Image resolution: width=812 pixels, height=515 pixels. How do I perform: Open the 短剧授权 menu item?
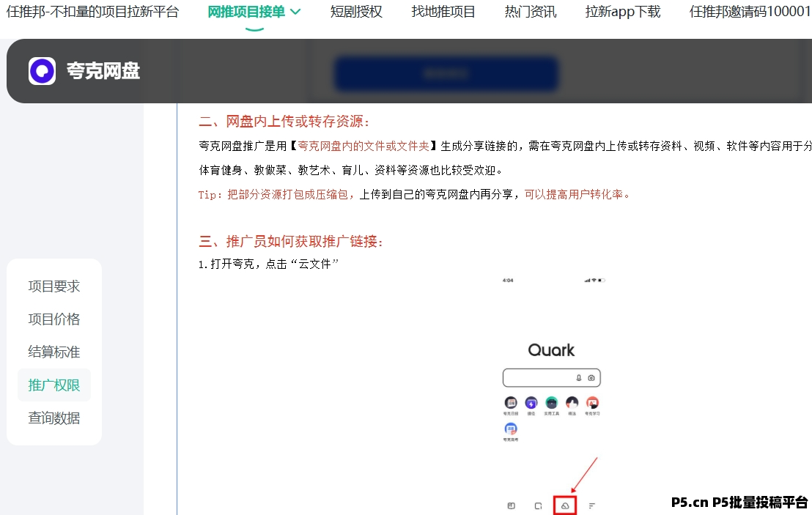click(356, 12)
